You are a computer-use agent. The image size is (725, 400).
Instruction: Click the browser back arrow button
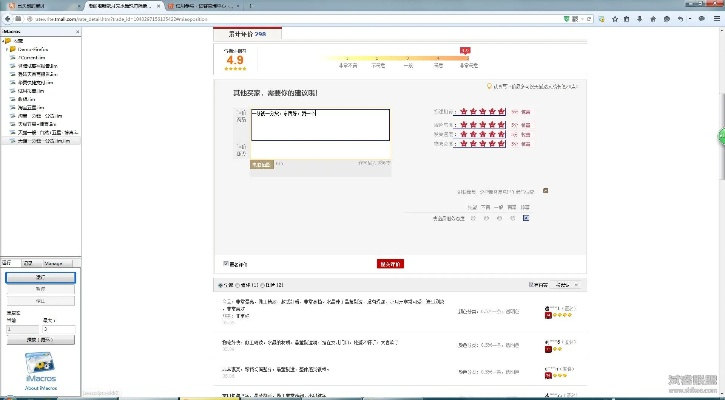pos(8,19)
